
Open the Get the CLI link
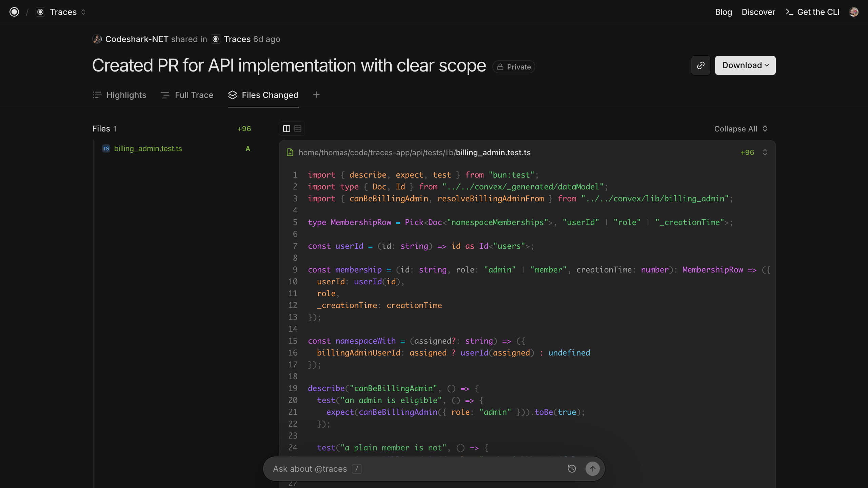click(812, 12)
